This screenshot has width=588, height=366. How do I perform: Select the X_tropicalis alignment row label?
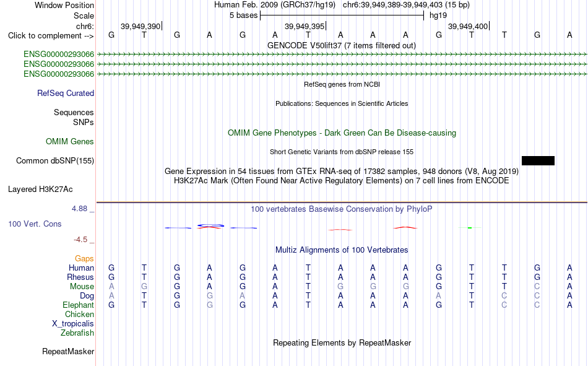pyautogui.click(x=73, y=324)
